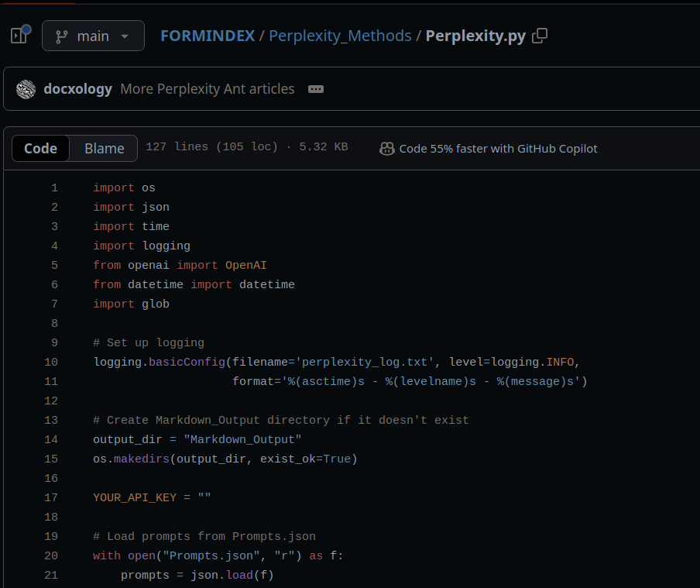700x588 pixels.
Task: Open the "More Perplexity Ant articles" commit
Action: (x=207, y=89)
